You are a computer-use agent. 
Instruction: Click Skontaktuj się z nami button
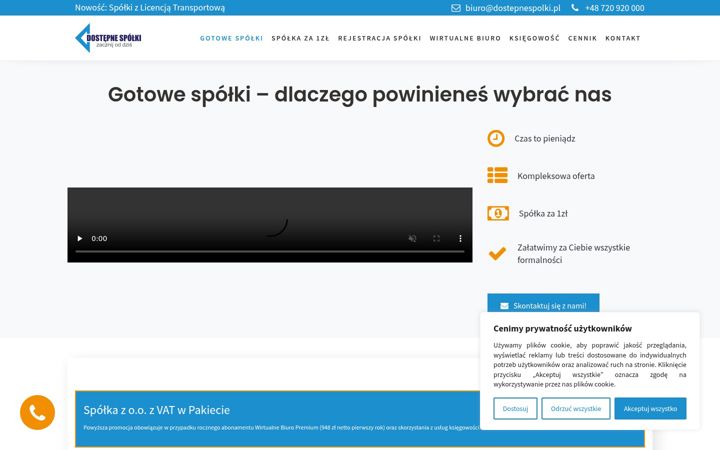543,305
